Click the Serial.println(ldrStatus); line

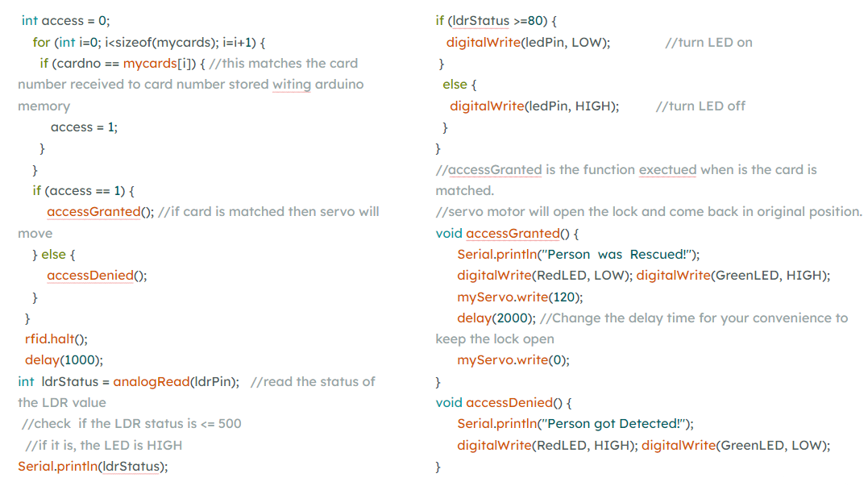pyautogui.click(x=93, y=467)
